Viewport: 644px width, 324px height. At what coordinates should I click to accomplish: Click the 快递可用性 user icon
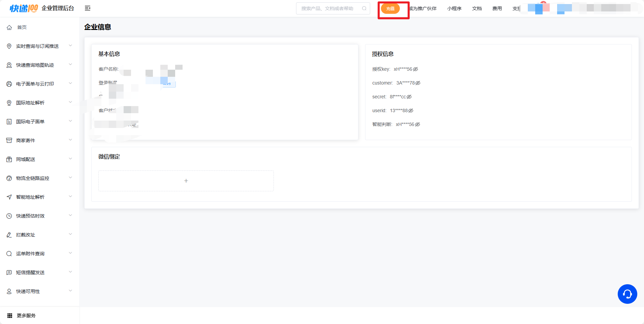tap(9, 291)
